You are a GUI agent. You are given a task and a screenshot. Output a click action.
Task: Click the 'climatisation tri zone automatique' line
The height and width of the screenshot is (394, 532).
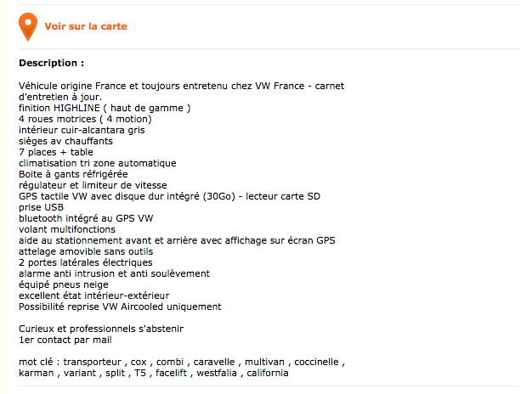[98, 163]
